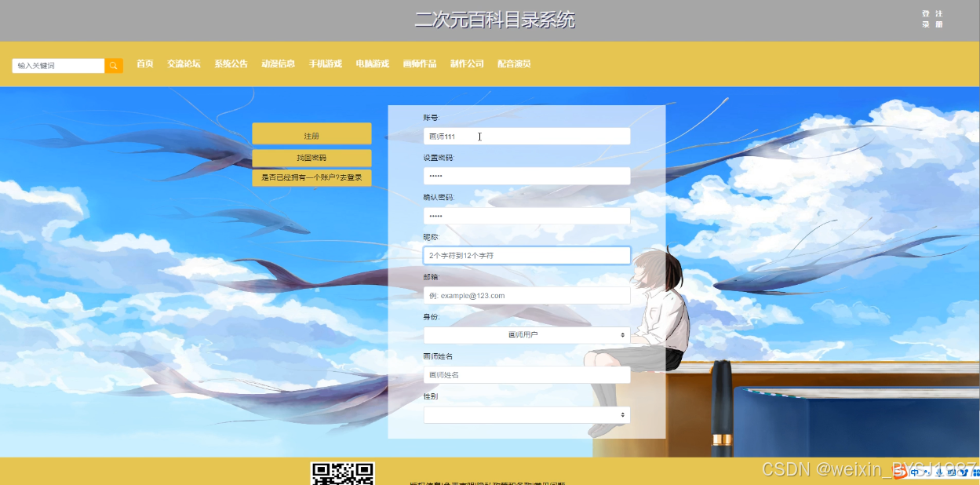The width and height of the screenshot is (980, 485).
Task: Click the 账号 field containing 画师111
Action: pos(526,137)
